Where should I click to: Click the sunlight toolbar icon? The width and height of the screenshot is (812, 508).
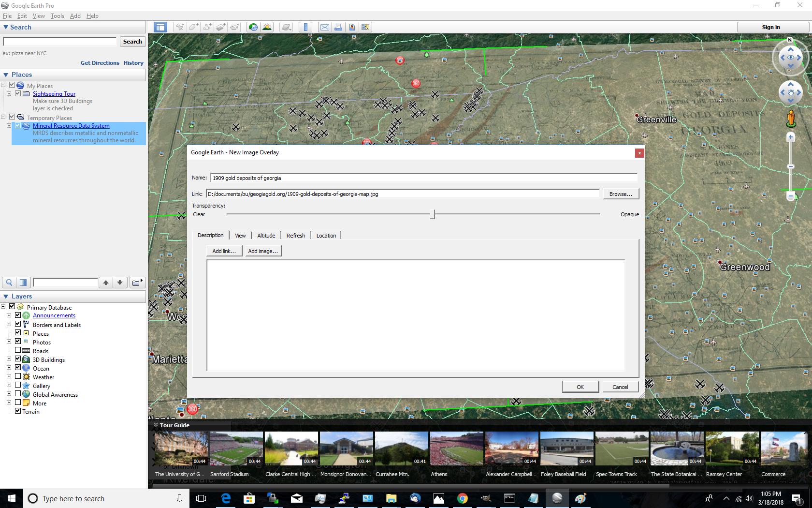click(x=267, y=27)
